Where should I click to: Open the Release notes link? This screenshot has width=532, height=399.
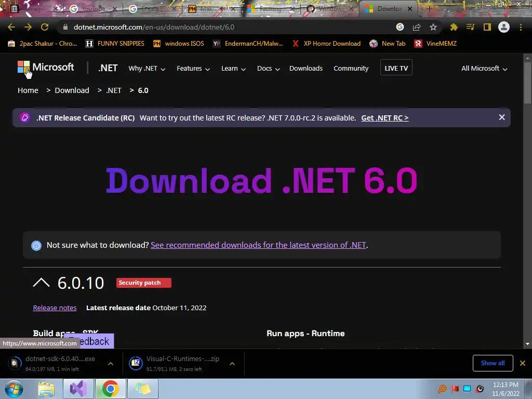[x=55, y=308]
